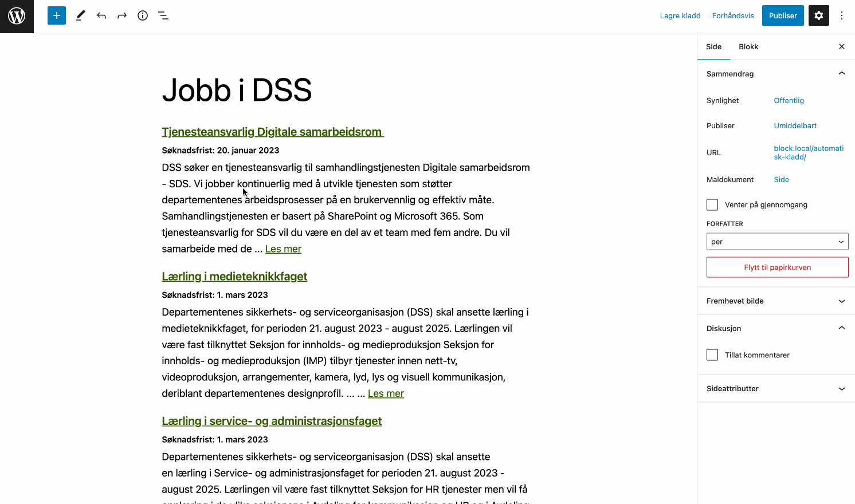Enable Tillat kommentarer checkbox

pos(712,355)
